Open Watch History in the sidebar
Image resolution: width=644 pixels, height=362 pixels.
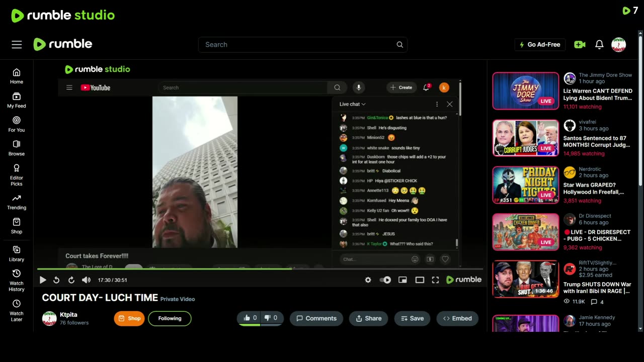tap(17, 281)
